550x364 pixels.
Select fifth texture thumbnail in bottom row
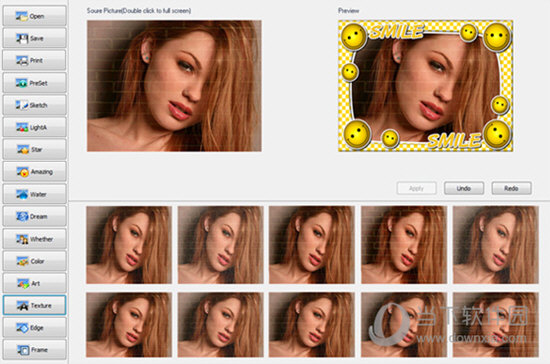coord(496,325)
